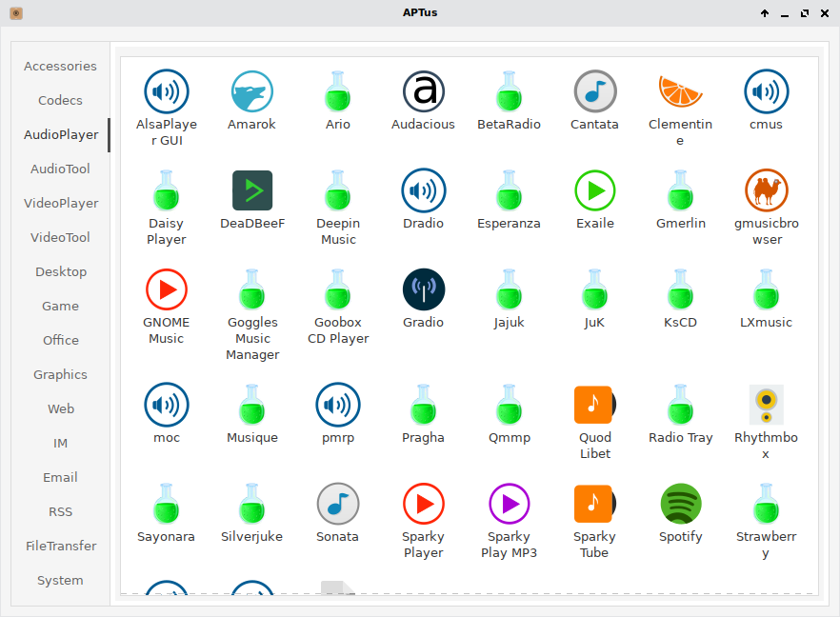Select the Rhythmbox speaker icon

click(766, 405)
